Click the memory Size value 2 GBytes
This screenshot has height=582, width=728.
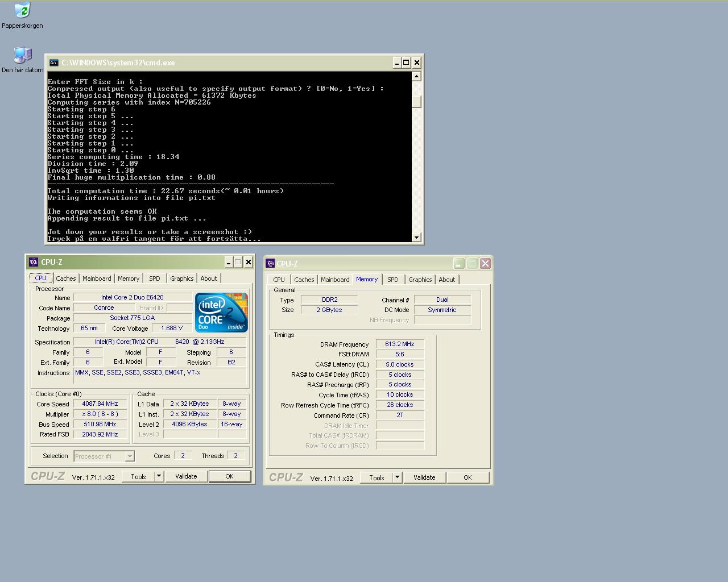(330, 310)
